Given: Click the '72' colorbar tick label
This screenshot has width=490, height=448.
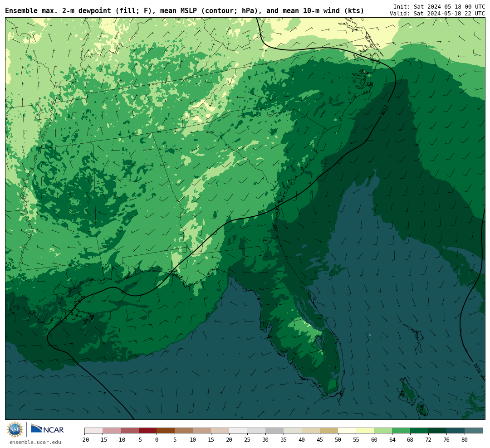Looking at the screenshot, I should 429,440.
